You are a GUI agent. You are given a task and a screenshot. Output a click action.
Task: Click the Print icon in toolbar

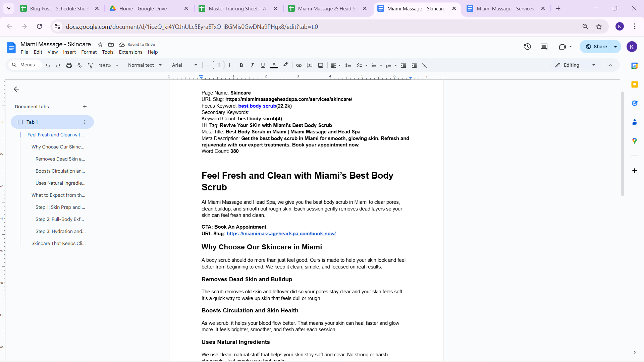pyautogui.click(x=69, y=65)
